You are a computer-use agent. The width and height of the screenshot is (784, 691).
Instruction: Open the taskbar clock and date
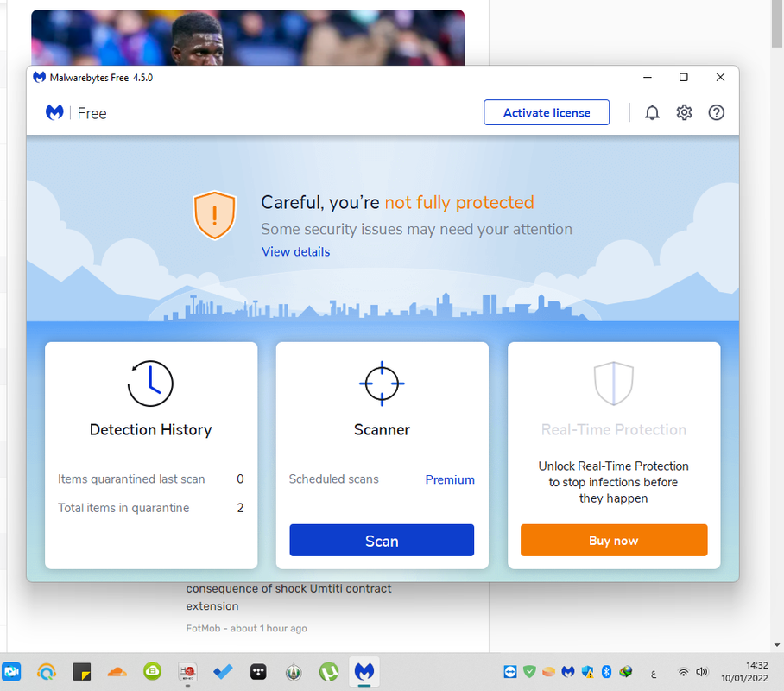[x=744, y=671]
